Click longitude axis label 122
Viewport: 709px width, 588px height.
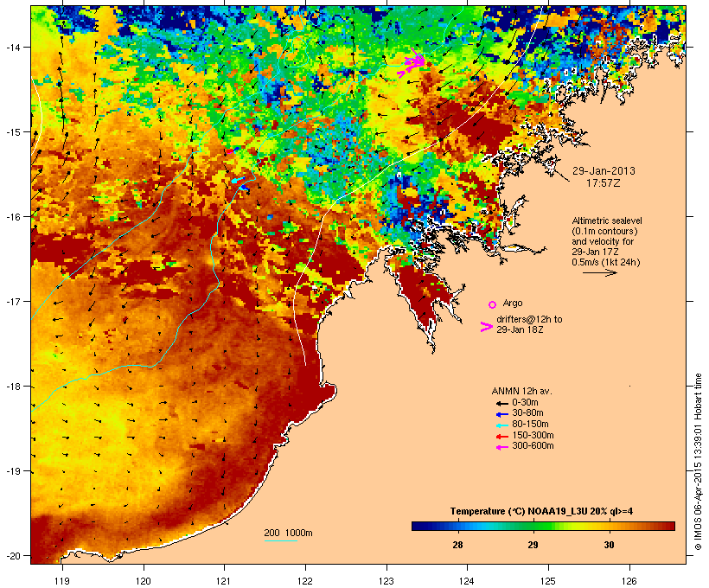(305, 581)
